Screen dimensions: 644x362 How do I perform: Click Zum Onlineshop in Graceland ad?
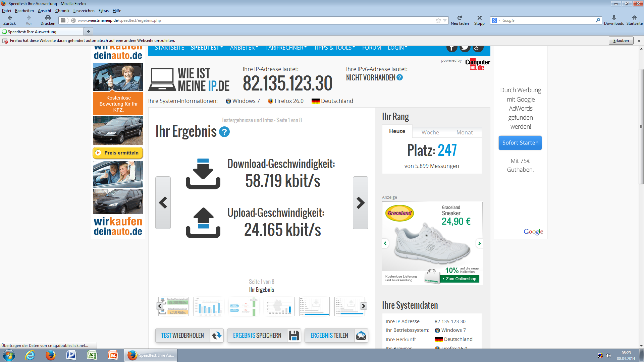(460, 279)
